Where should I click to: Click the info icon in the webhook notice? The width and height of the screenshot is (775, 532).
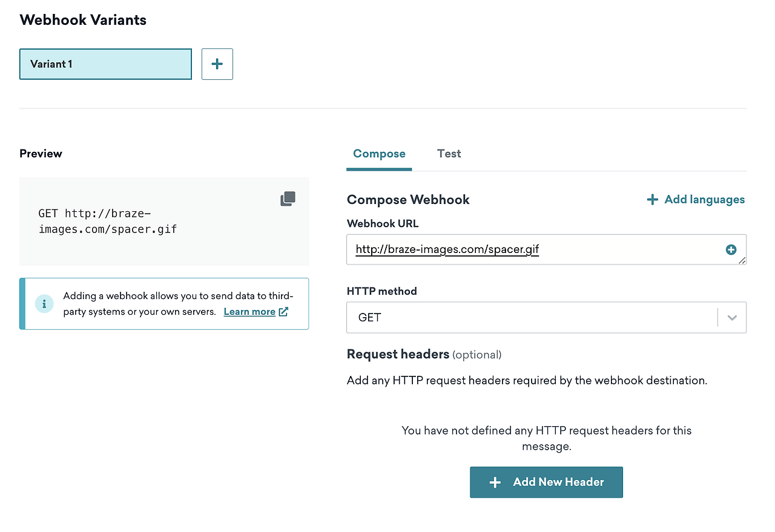44,304
